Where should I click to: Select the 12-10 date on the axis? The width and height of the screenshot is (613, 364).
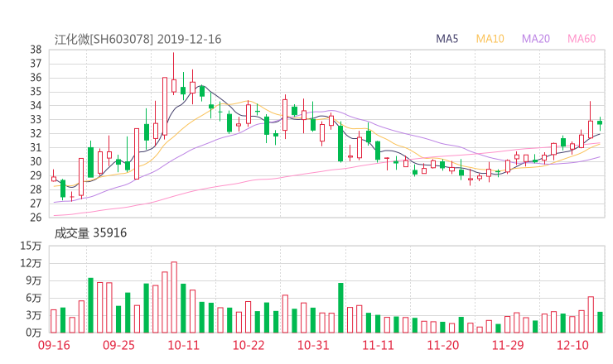point(572,345)
